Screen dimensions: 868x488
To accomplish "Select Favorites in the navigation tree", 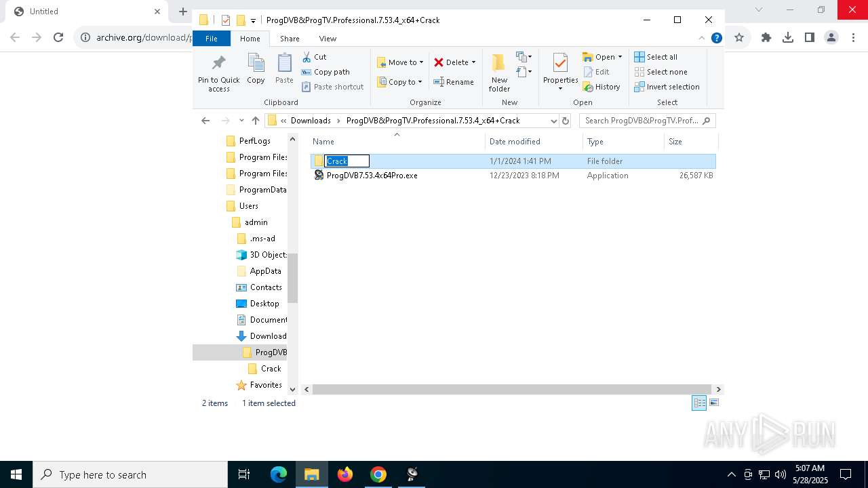I will tap(265, 385).
